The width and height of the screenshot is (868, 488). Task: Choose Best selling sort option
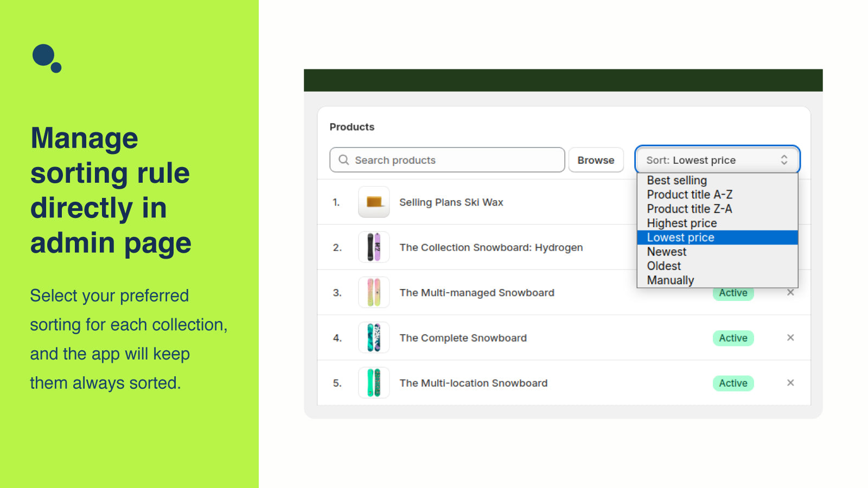pyautogui.click(x=676, y=181)
